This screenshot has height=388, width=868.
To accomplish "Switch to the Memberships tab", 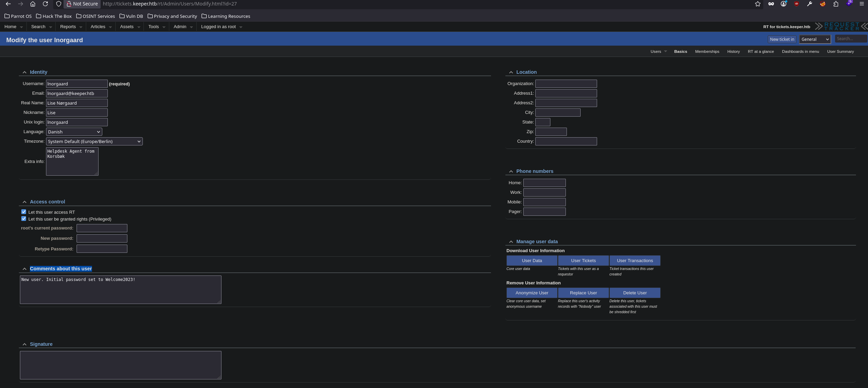I will point(707,51).
